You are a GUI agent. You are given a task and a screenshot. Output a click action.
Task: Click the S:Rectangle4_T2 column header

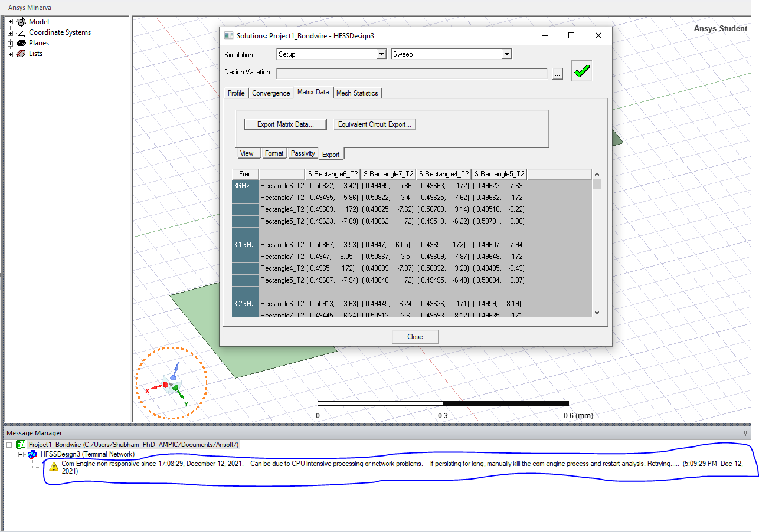pyautogui.click(x=444, y=174)
